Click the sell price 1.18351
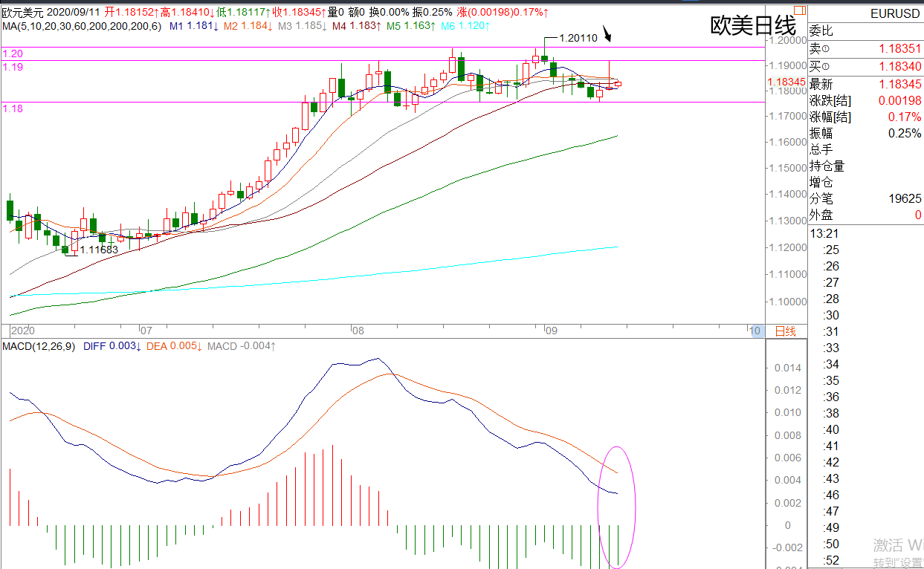 pos(899,49)
